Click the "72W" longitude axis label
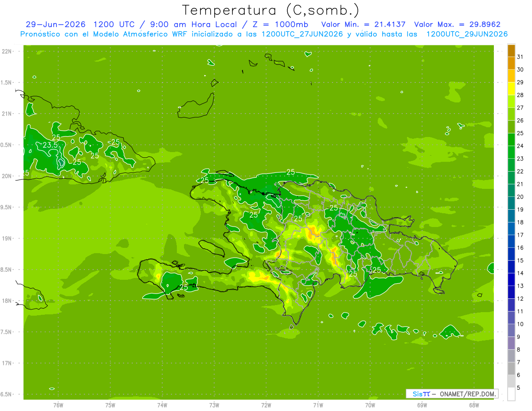This screenshot has width=532, height=411. 266,405
